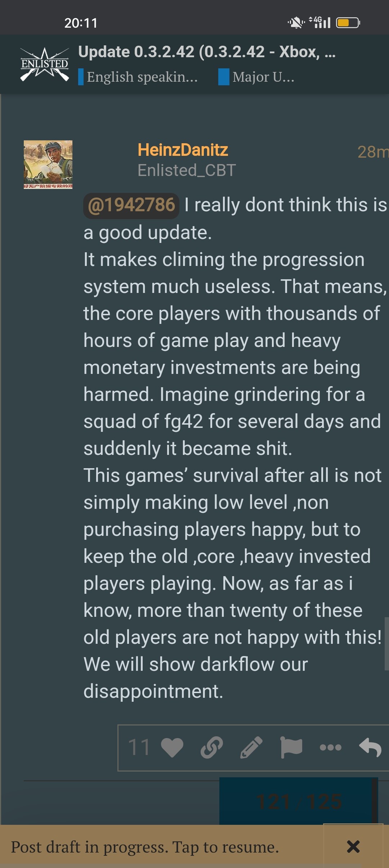Open the Enlisted forum logo home
Image resolution: width=389 pixels, height=868 pixels.
(45, 64)
